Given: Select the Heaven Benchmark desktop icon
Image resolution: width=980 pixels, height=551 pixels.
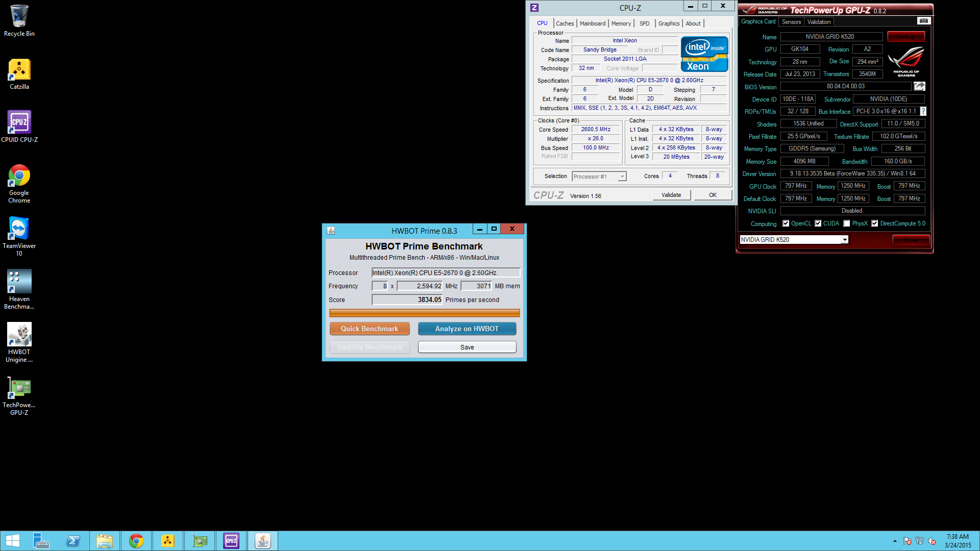Looking at the screenshot, I should click(x=19, y=289).
